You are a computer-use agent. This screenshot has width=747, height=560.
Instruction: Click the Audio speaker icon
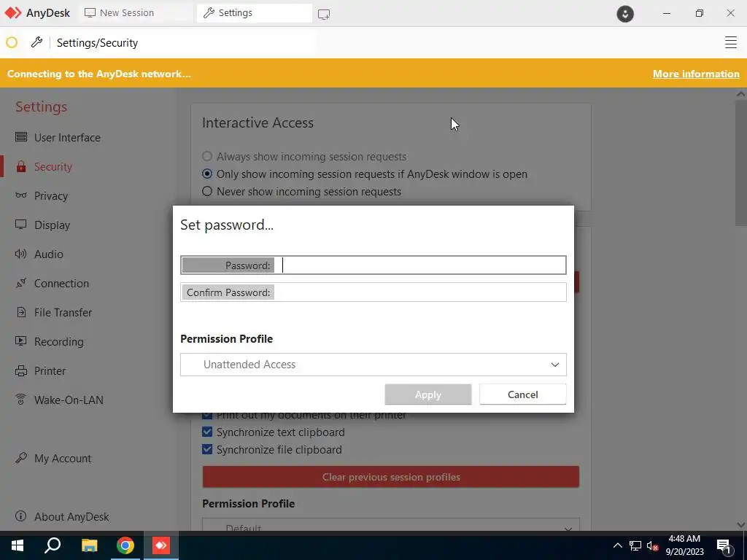pos(21,254)
